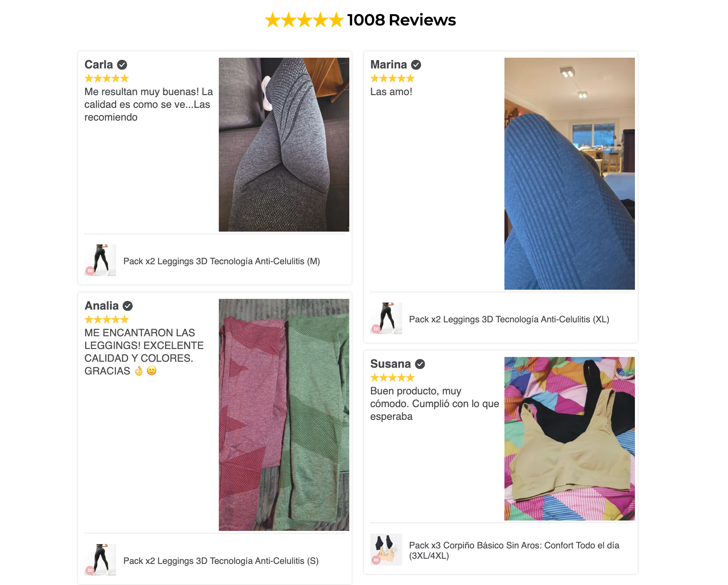Click the verified badge next to Marina
The image size is (728, 585).
tap(416, 64)
